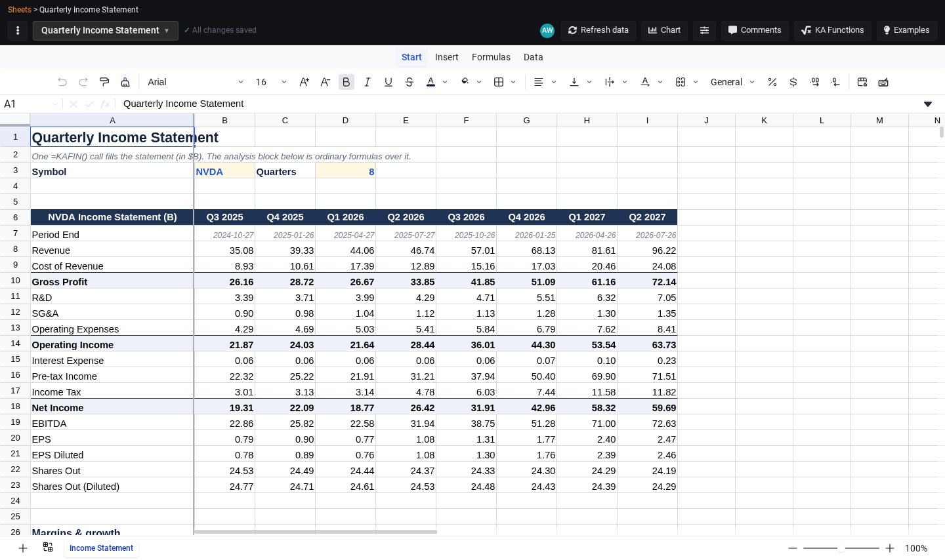Click the vertical align icon

tap(574, 82)
